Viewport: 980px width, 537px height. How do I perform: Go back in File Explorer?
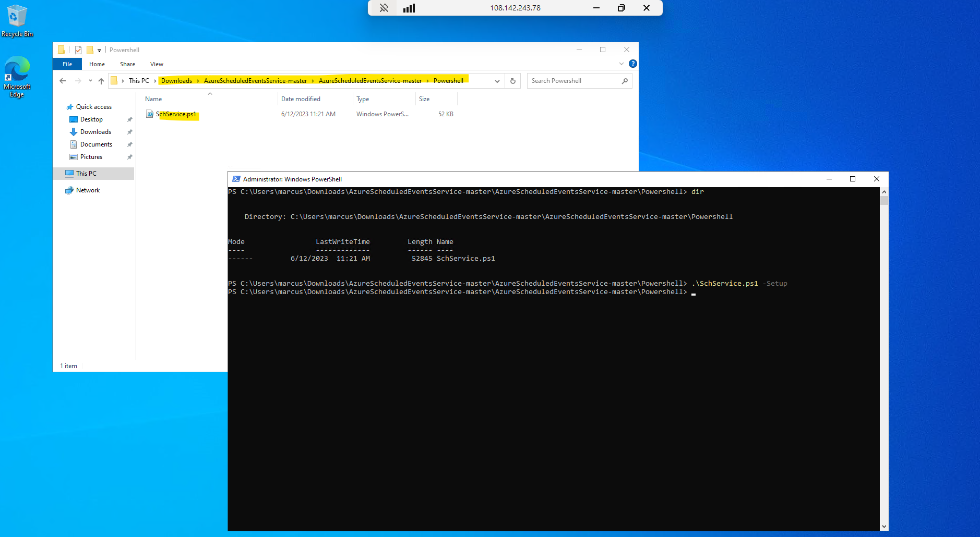[x=63, y=81]
